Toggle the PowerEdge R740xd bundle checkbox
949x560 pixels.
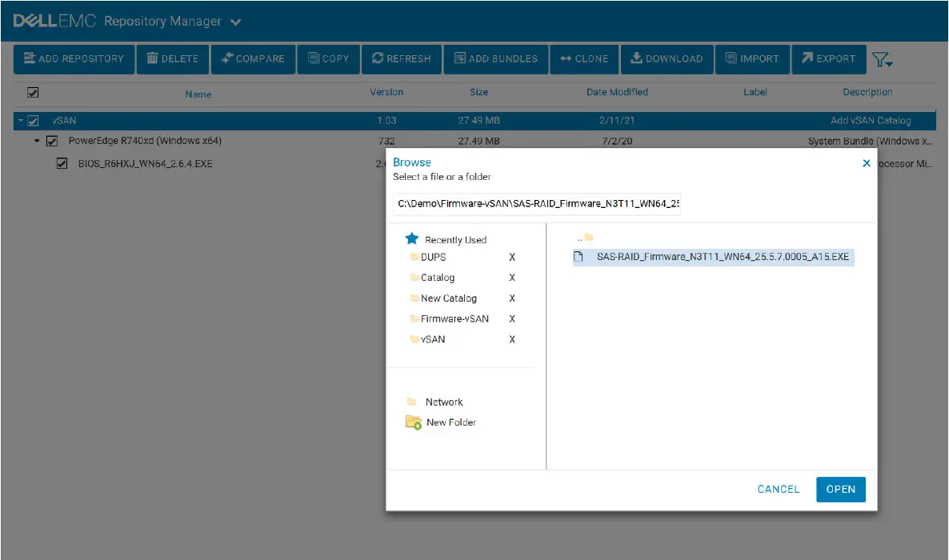[x=52, y=141]
